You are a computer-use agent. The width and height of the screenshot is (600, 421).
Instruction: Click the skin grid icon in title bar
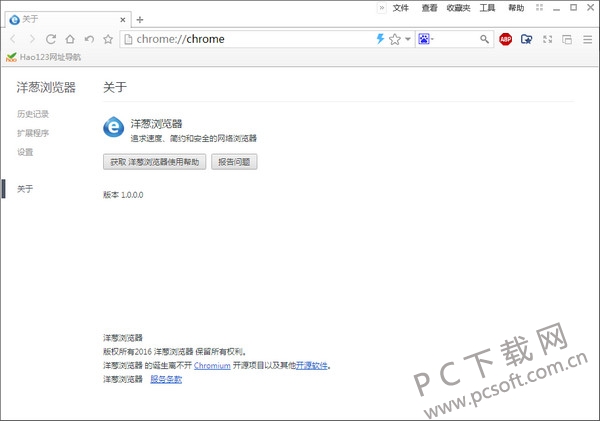[x=540, y=7]
